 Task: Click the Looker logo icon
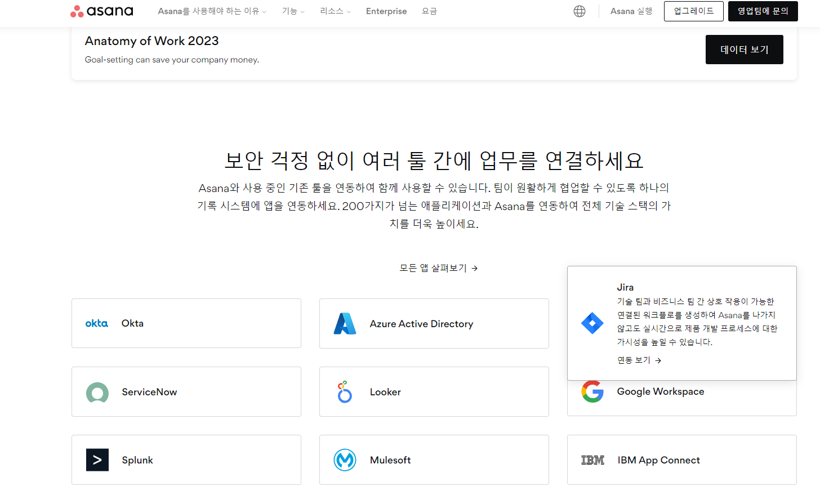345,392
